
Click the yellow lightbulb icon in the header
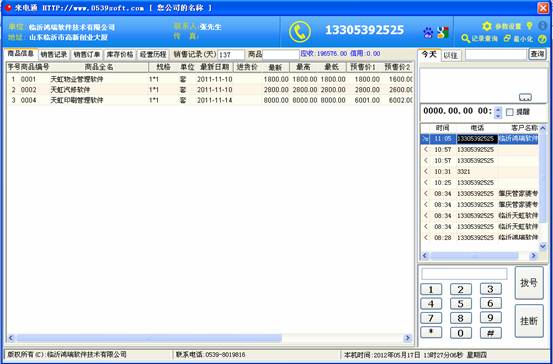[529, 25]
